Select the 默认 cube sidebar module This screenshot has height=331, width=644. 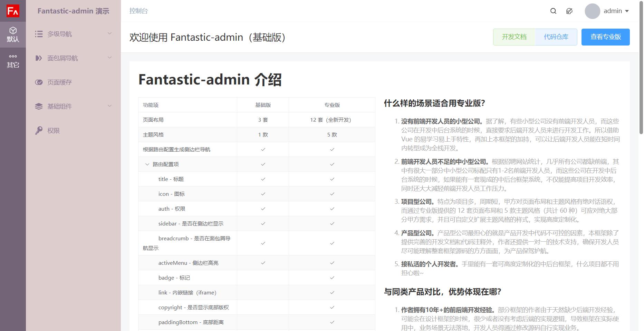[x=13, y=34]
